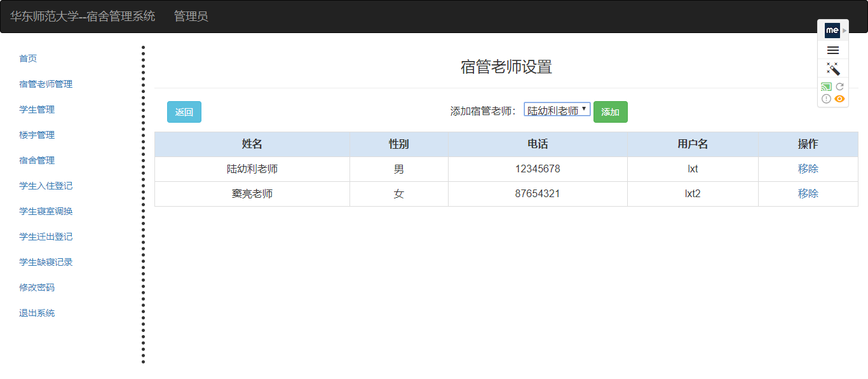The width and height of the screenshot is (868, 379).
Task: Click the 窦亮老师 name cell
Action: click(252, 194)
